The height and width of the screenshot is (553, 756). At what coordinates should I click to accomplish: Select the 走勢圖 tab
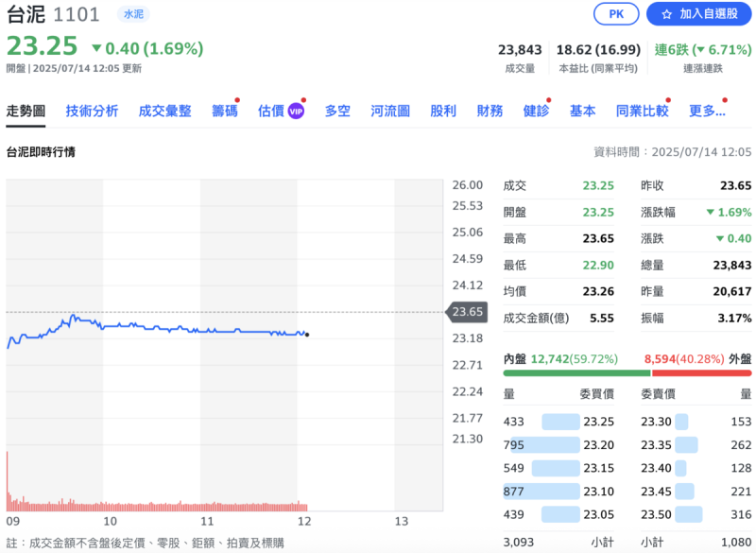pos(26,111)
